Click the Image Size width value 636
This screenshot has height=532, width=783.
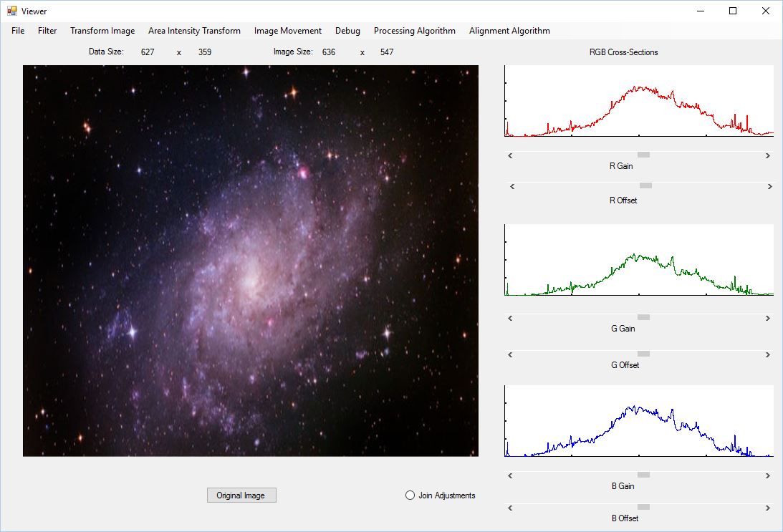[329, 52]
